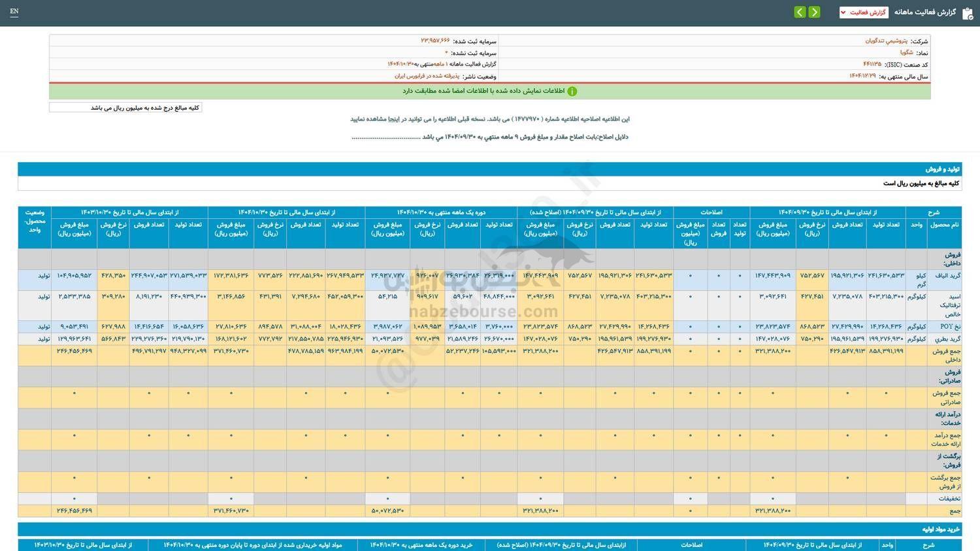Expand the red chevron next to گزارش فعالیت
The height and width of the screenshot is (551, 980).
click(843, 12)
